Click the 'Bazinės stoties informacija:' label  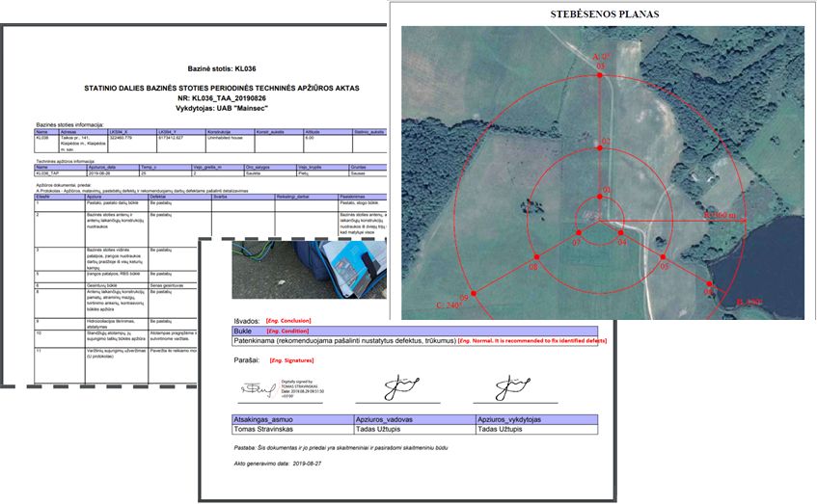(69, 125)
